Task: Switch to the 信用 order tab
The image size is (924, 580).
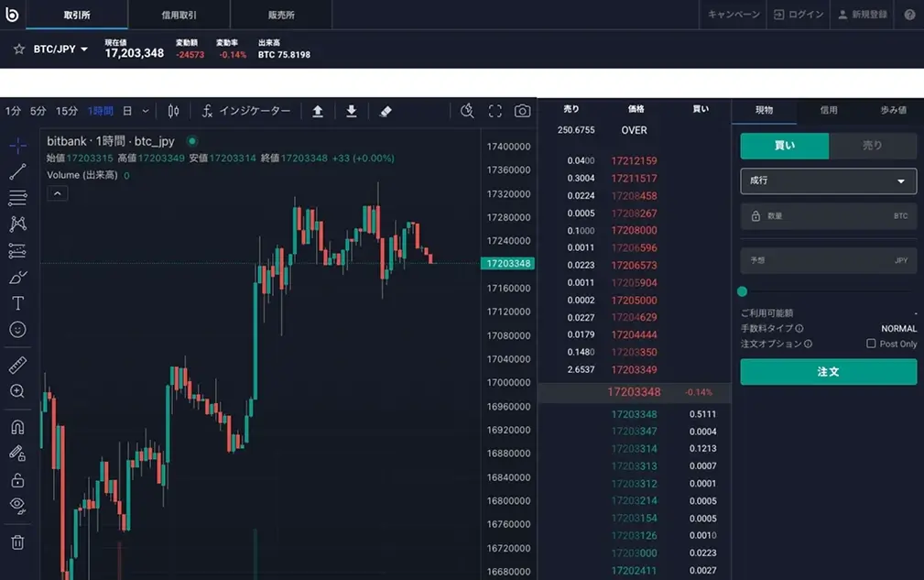Action: coord(829,110)
